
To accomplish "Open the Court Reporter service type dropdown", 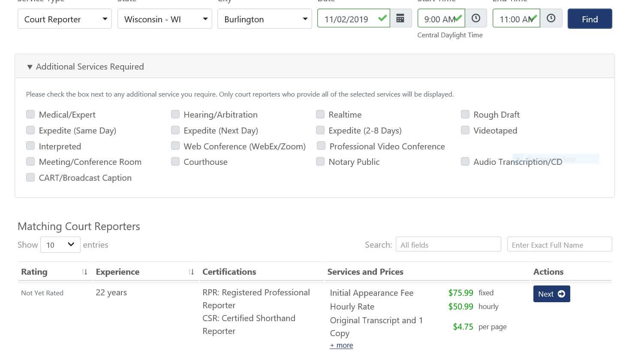I will [65, 19].
